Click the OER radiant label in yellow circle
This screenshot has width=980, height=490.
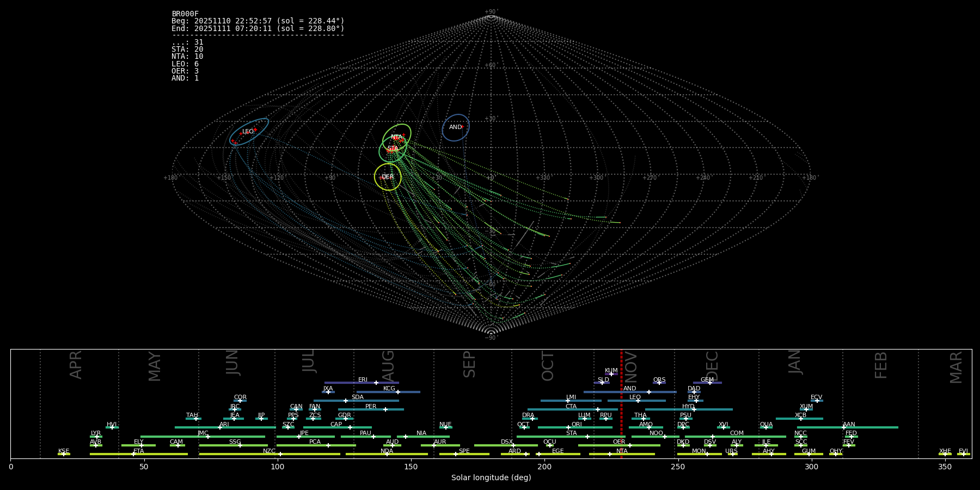pos(388,177)
